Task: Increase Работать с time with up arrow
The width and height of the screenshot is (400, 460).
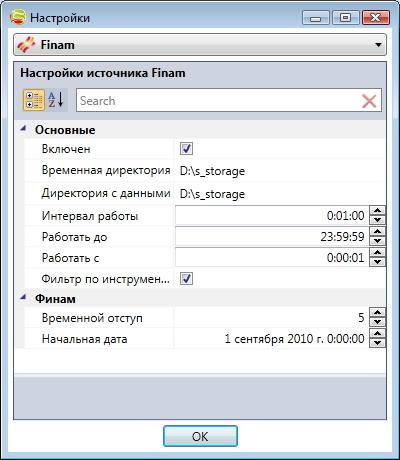Action: point(377,253)
